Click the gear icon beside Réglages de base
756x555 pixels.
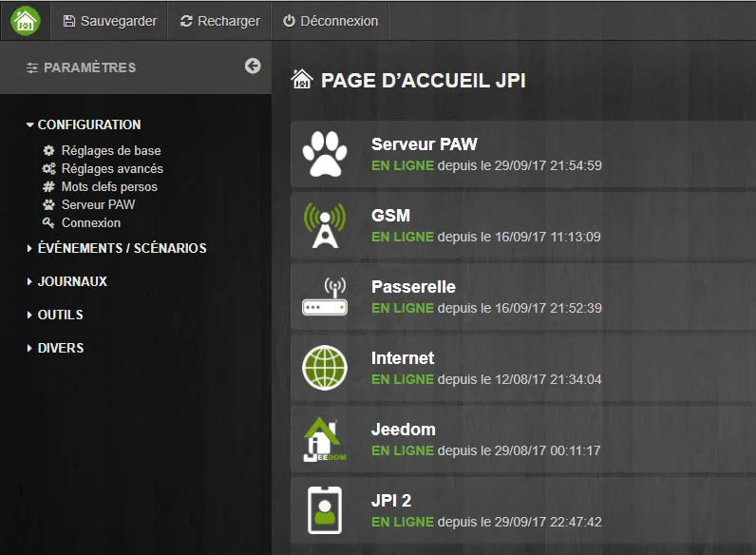point(48,150)
